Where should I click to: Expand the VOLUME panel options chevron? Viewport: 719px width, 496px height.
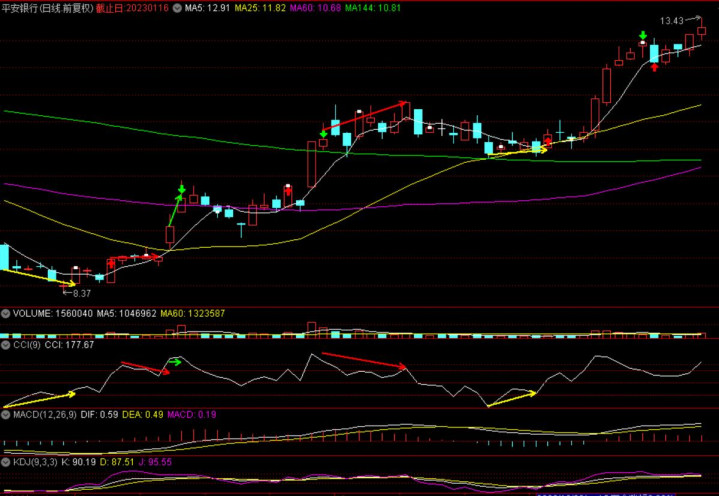point(6,314)
